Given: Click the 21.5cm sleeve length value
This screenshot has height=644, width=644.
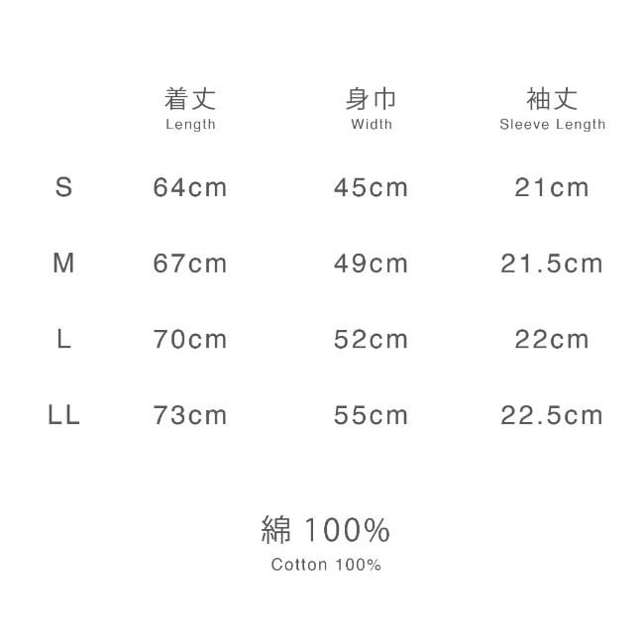Looking at the screenshot, I should [x=552, y=264].
